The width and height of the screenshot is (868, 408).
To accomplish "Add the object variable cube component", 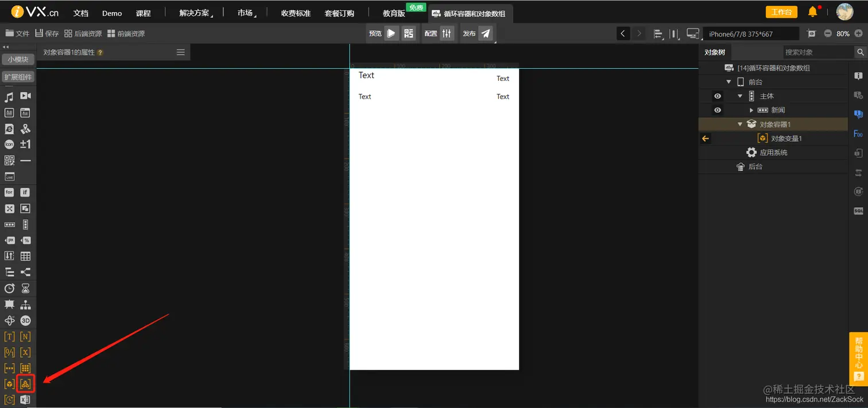I will click(9, 384).
